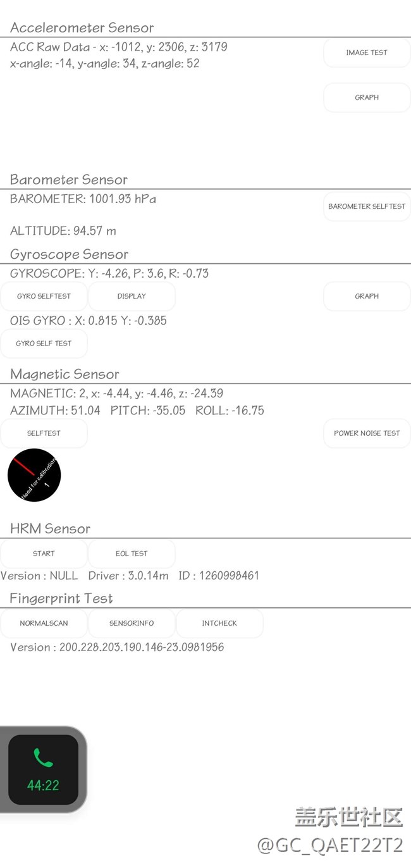Run the BAROMETER SELFTEST
The image size is (411, 868).
point(367,206)
